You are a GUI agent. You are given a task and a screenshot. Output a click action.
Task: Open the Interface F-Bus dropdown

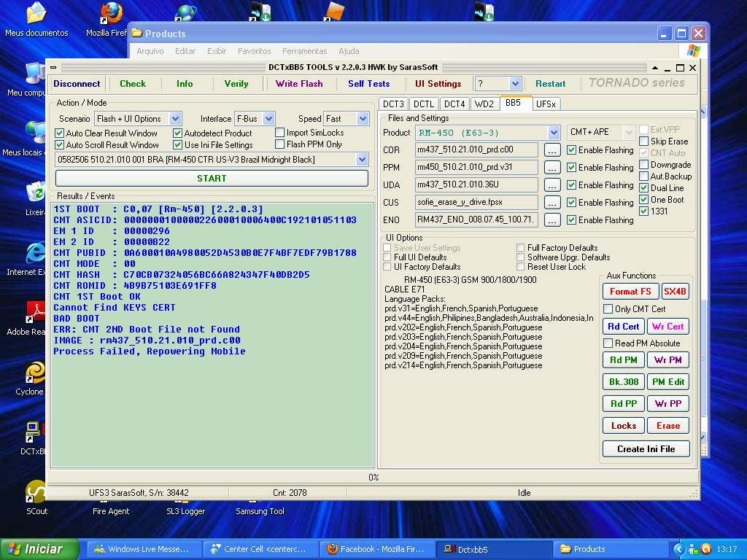click(x=268, y=119)
